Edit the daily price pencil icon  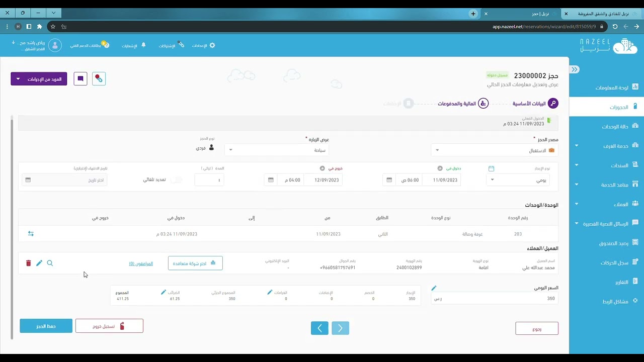pyautogui.click(x=434, y=288)
